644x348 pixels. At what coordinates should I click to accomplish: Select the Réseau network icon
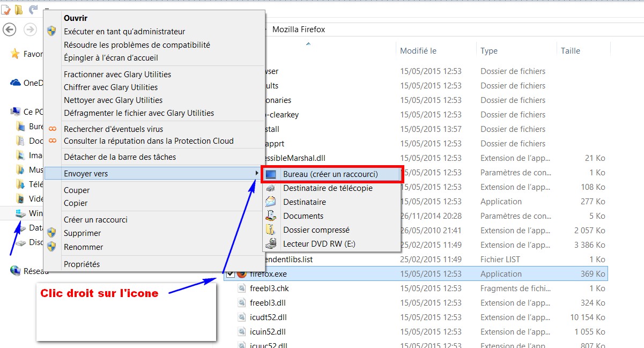click(x=16, y=271)
